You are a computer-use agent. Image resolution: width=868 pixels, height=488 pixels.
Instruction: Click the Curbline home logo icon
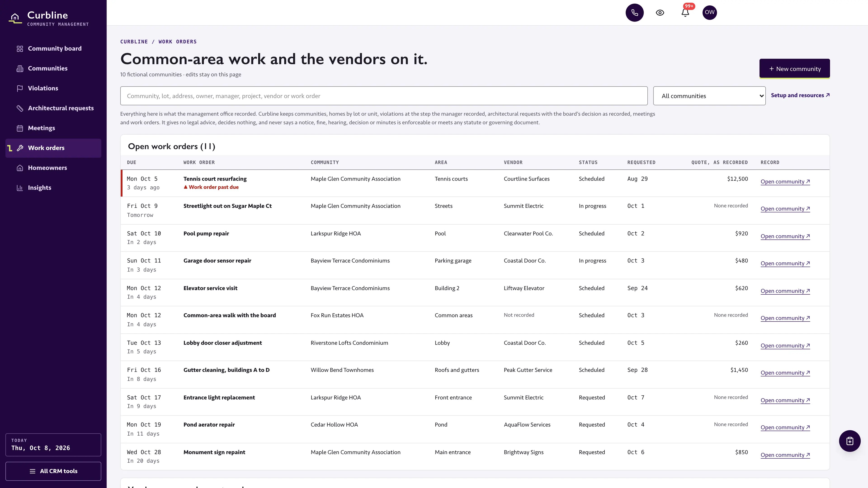15,18
